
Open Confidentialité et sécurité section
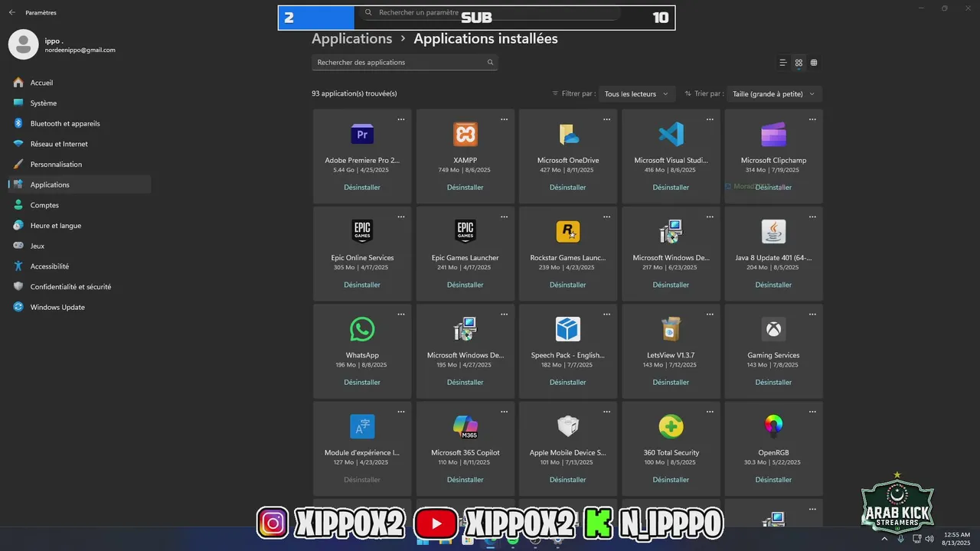click(x=80, y=287)
